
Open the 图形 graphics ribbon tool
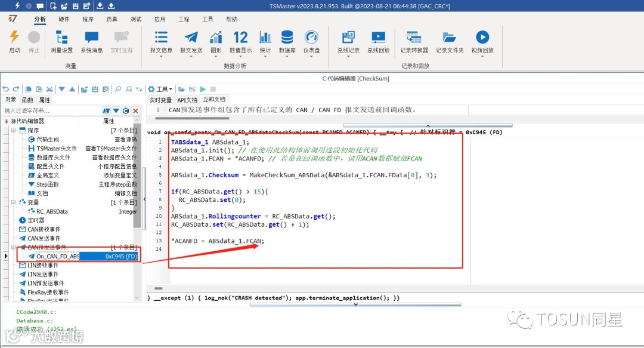pyautogui.click(x=216, y=43)
